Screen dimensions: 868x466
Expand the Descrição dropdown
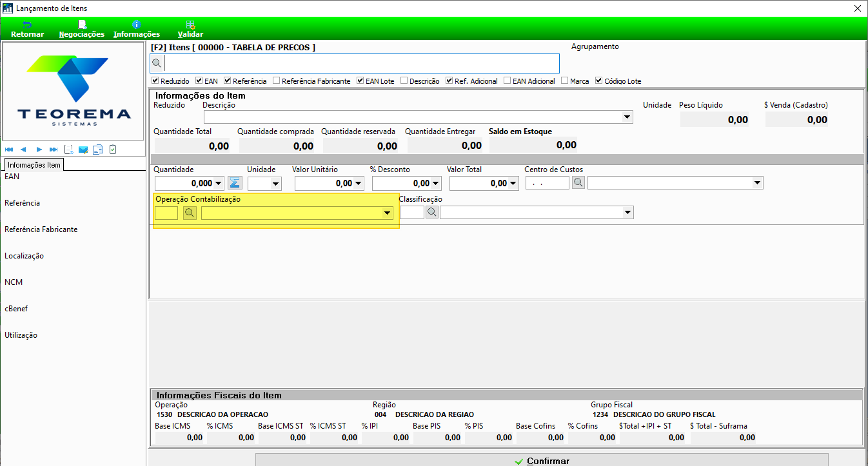627,117
